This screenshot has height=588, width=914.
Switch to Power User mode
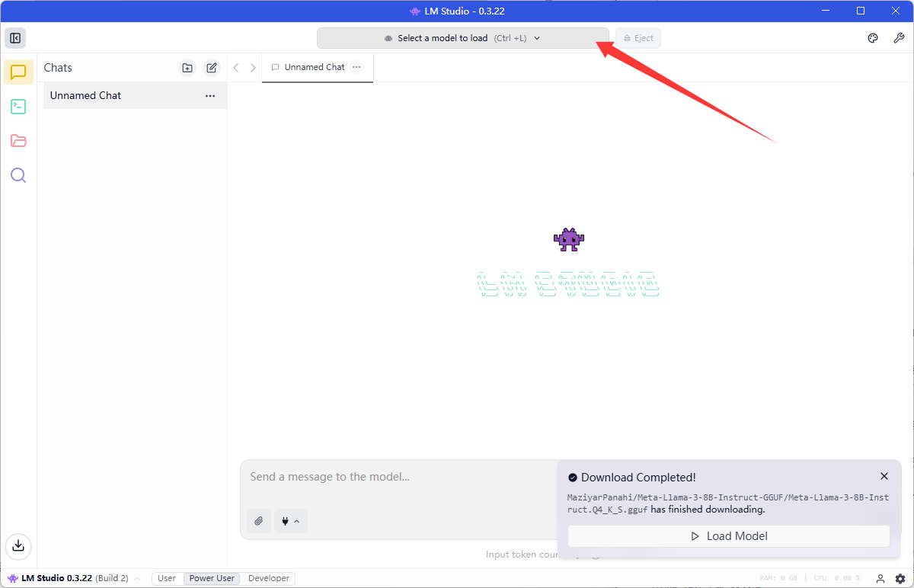tap(212, 579)
